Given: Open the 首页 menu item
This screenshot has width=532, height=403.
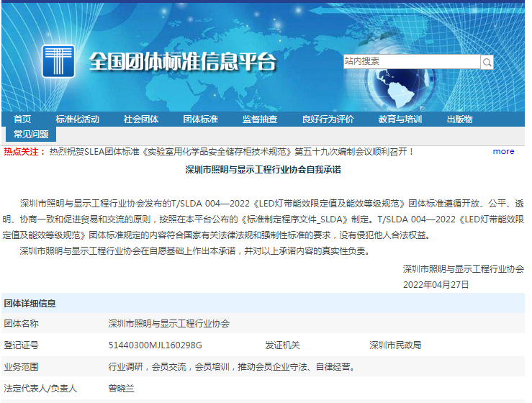Looking at the screenshot, I should coord(22,119).
